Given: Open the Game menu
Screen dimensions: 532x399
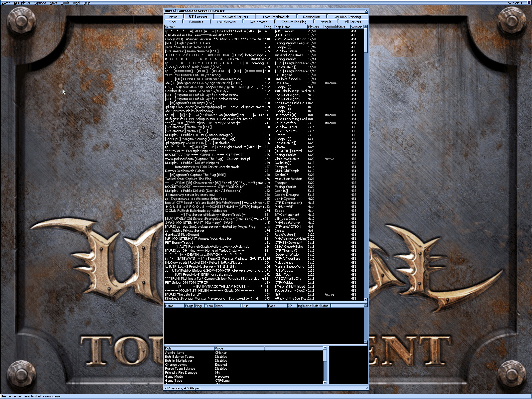Looking at the screenshot, I should click(6, 3).
